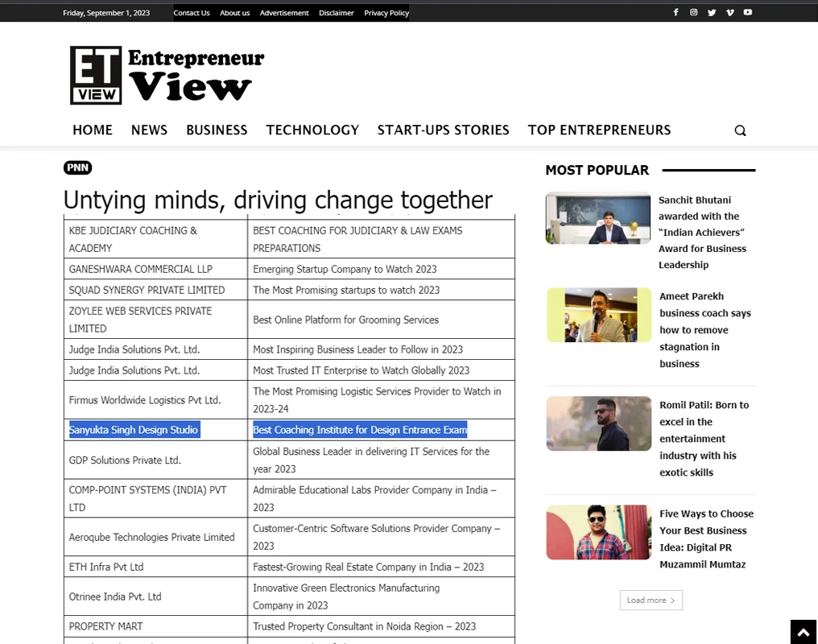Click the Romil Patil article image
This screenshot has height=644, width=818.
[x=598, y=423]
